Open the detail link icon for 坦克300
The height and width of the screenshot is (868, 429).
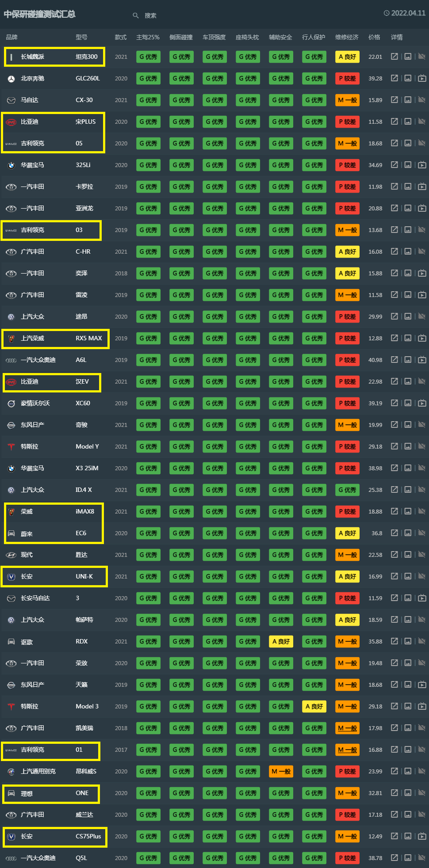[x=394, y=57]
